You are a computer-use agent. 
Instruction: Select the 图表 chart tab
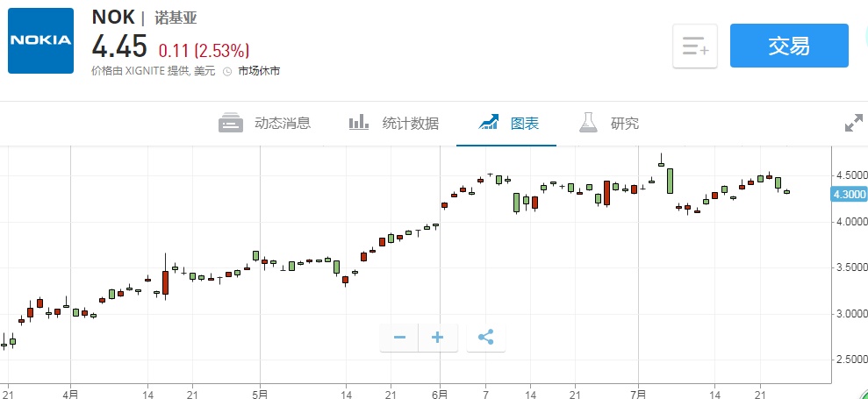[x=524, y=123]
